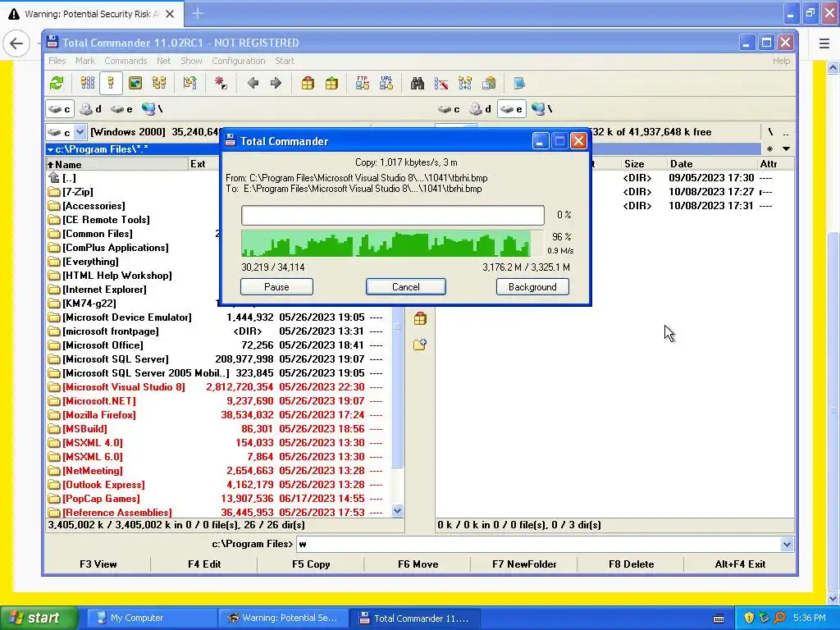Open the Commands menu
The image size is (840, 630).
click(126, 61)
